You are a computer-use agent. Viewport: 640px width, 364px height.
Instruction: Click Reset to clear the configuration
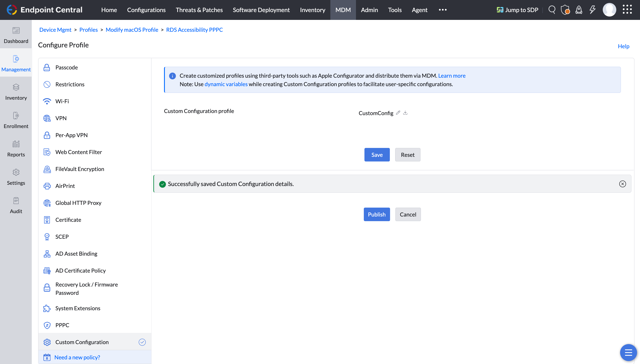[x=407, y=155]
